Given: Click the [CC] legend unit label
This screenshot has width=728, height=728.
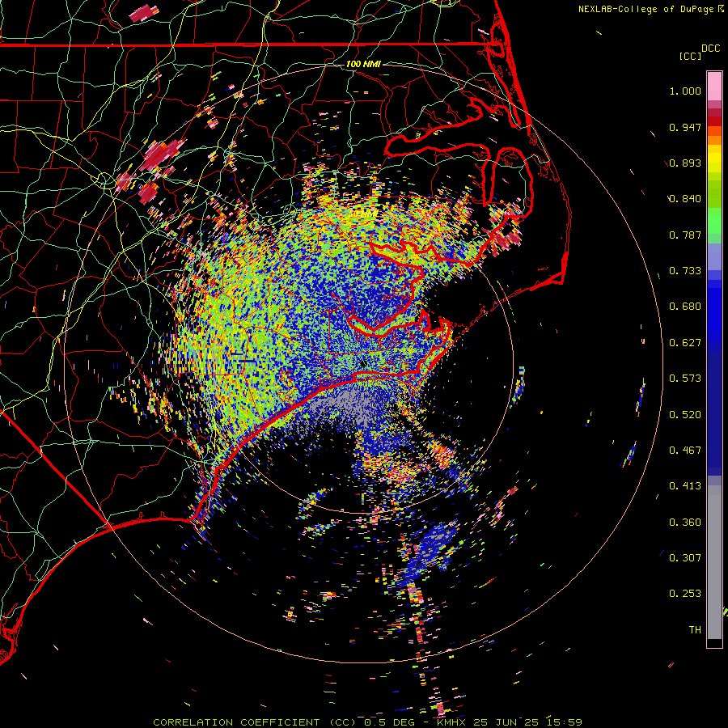Looking at the screenshot, I should [x=690, y=56].
